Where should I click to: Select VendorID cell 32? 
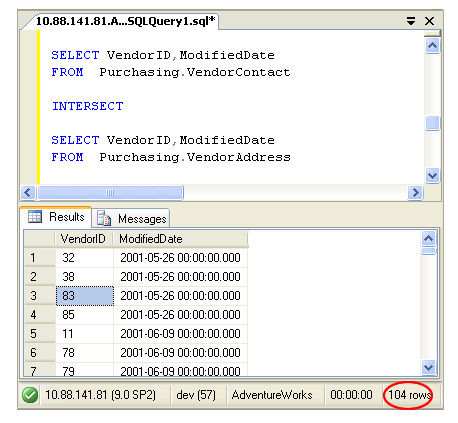click(85, 258)
